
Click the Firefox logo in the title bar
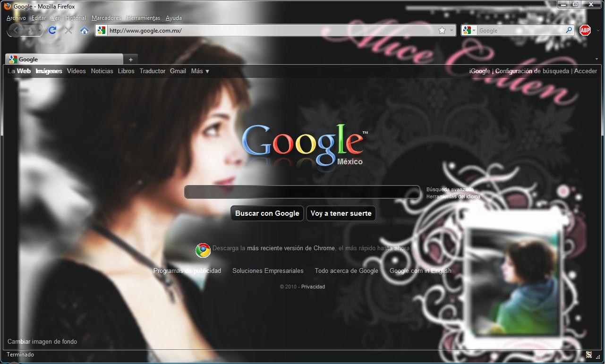[x=8, y=7]
